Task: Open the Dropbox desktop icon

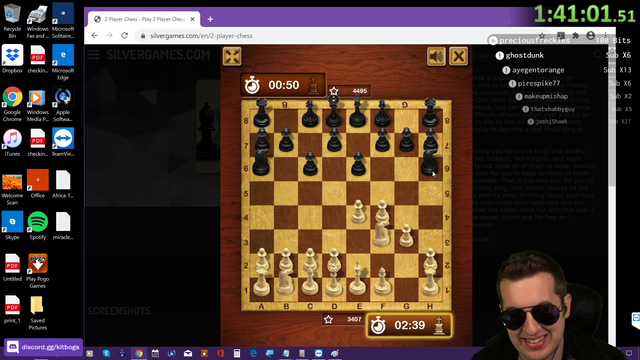Action: 12,59
